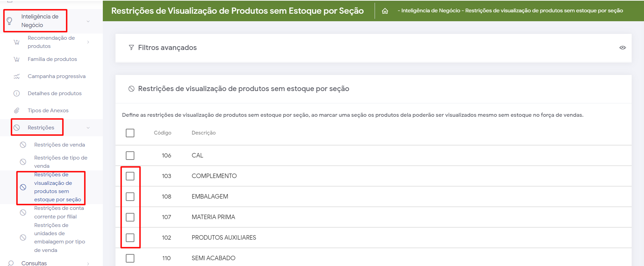Open the Restrições de venda menu item
The width and height of the screenshot is (644, 266).
pyautogui.click(x=59, y=145)
